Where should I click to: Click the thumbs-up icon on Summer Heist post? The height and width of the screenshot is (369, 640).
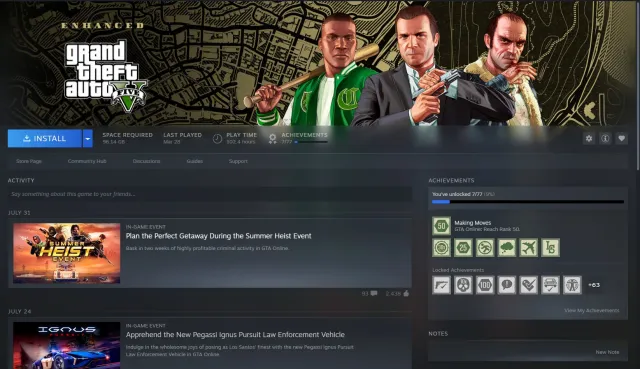click(x=406, y=293)
